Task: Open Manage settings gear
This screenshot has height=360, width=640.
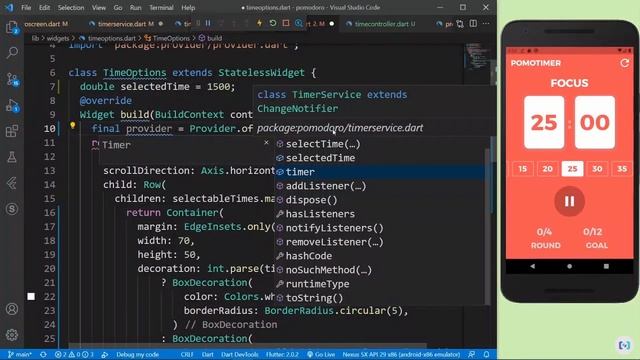Action: [12, 335]
